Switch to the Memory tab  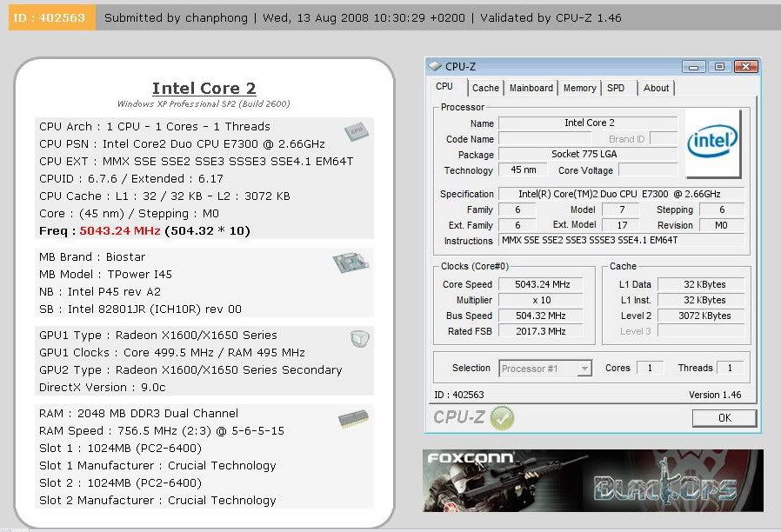[580, 88]
